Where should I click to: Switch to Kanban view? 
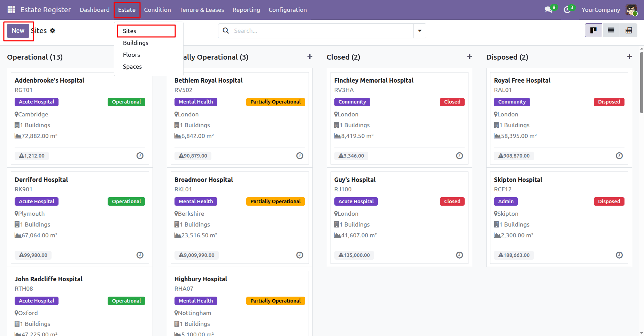click(593, 31)
